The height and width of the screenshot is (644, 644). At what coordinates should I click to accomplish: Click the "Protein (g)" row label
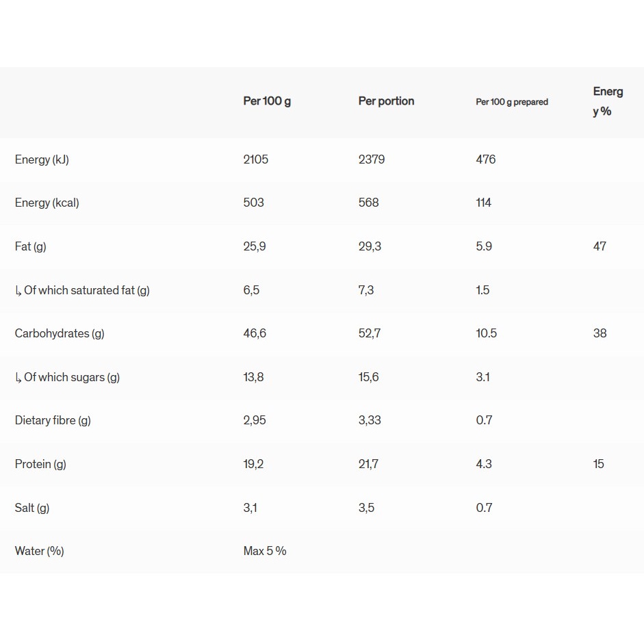point(40,464)
